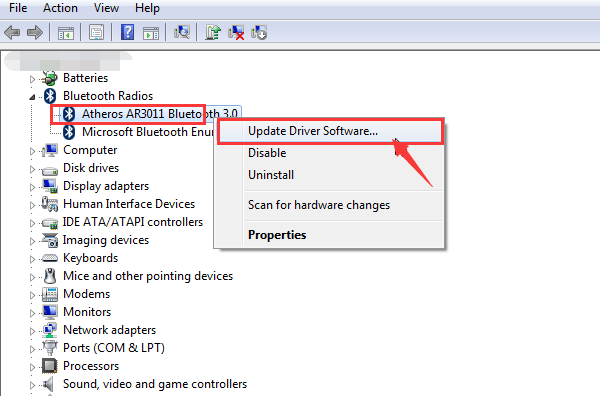Click the Mice and other pointing devices icon
Screen dimensions: 600x396
coord(50,276)
